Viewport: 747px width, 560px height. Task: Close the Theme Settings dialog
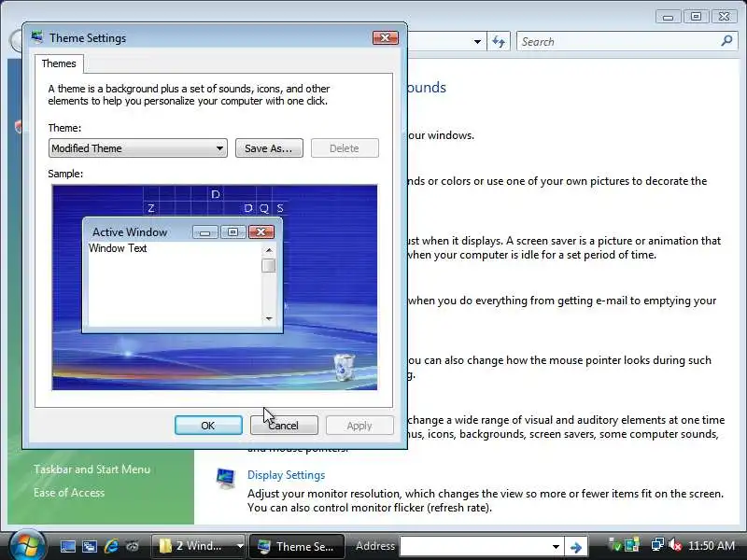385,37
